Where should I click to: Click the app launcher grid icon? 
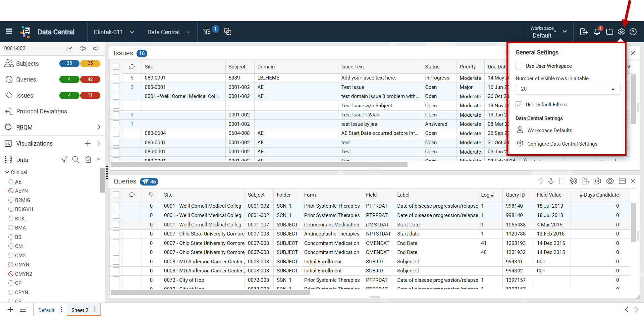click(x=9, y=32)
